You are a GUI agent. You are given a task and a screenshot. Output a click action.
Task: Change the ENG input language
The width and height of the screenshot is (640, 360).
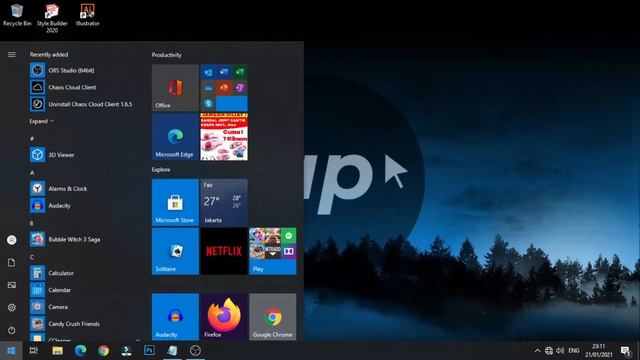tap(574, 351)
